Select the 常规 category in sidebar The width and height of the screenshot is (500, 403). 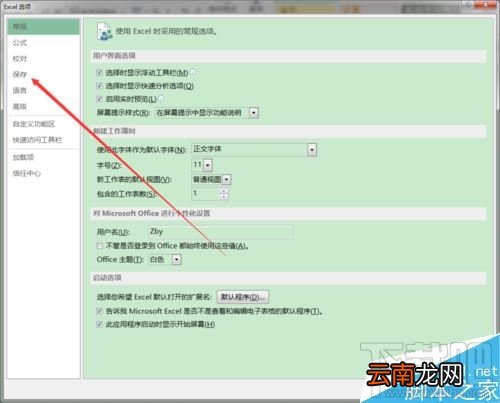click(x=43, y=26)
